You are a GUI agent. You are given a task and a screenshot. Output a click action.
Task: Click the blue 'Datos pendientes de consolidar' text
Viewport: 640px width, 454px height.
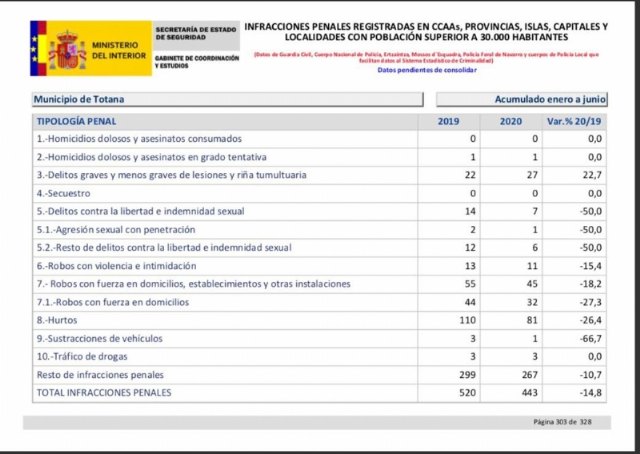427,70
